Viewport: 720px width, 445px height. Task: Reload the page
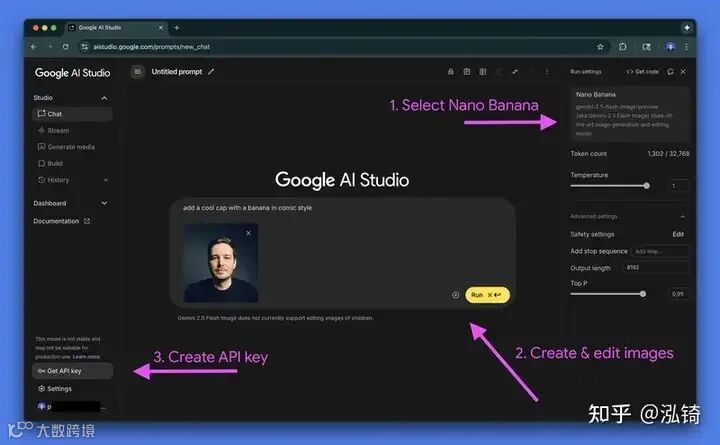tap(66, 47)
